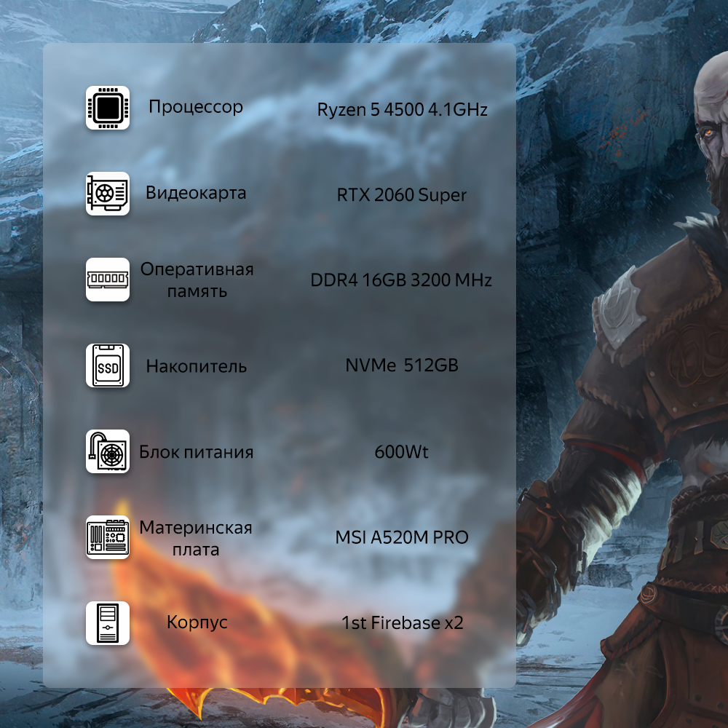Click the computer case tower icon

tap(108, 623)
